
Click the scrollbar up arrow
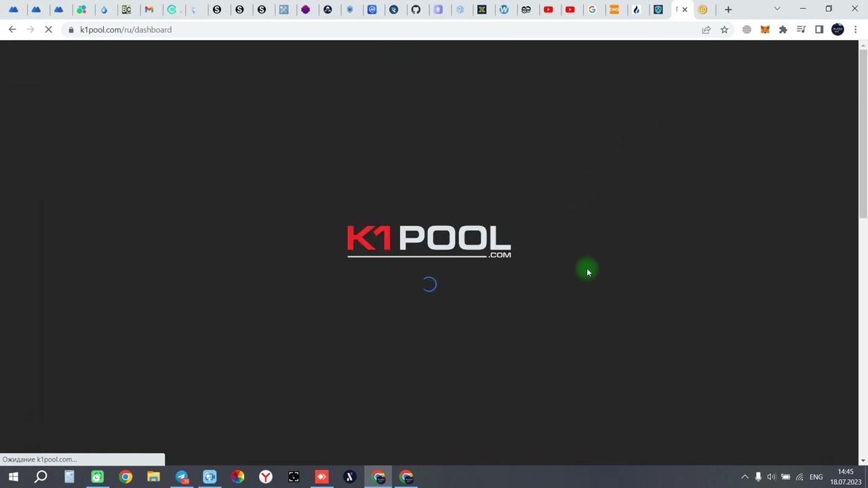(863, 45)
